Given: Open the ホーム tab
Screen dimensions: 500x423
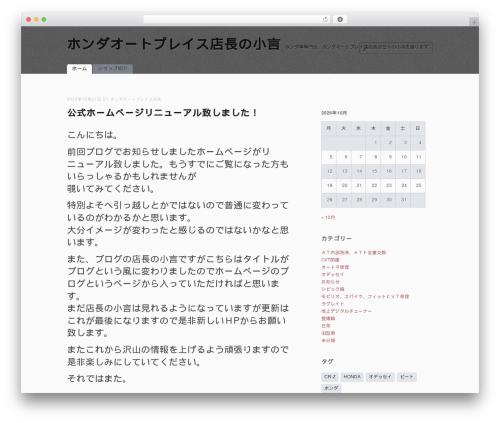Looking at the screenshot, I should pos(79,69).
